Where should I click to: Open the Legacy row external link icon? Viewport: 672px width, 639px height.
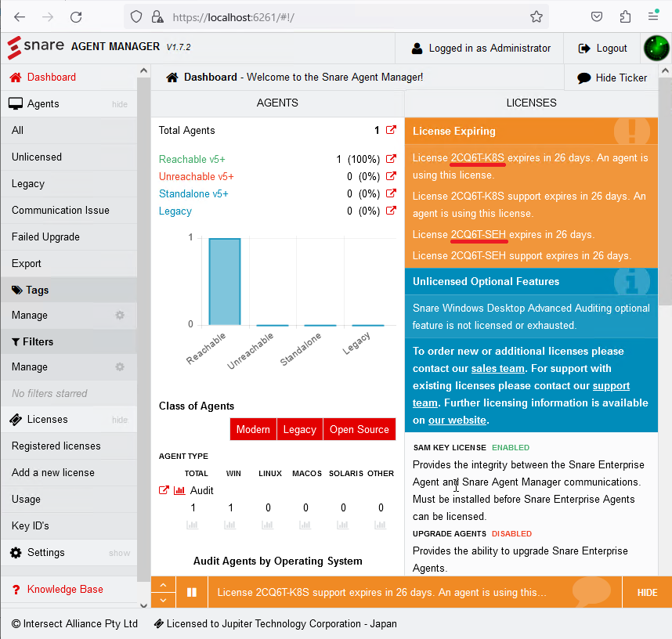click(x=391, y=211)
